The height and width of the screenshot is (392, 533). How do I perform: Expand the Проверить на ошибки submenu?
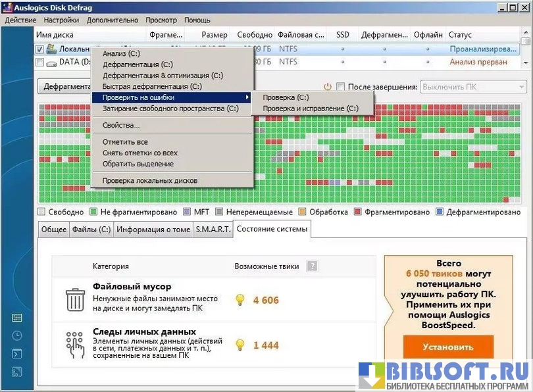coord(171,97)
